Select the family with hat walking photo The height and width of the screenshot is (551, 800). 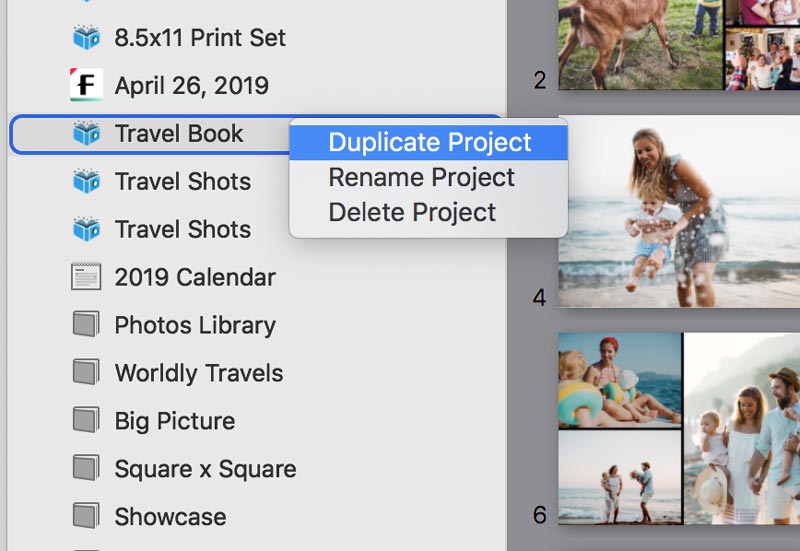[x=742, y=429]
